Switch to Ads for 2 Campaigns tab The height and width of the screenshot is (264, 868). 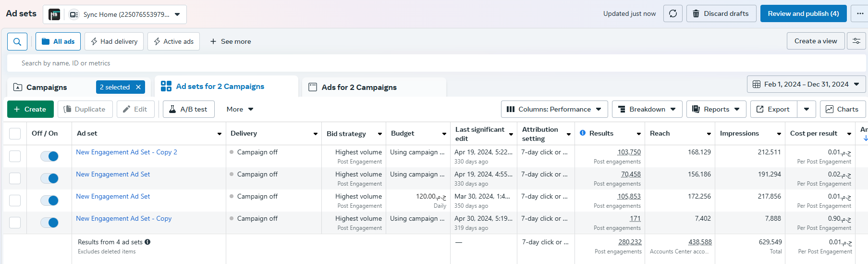tap(359, 87)
